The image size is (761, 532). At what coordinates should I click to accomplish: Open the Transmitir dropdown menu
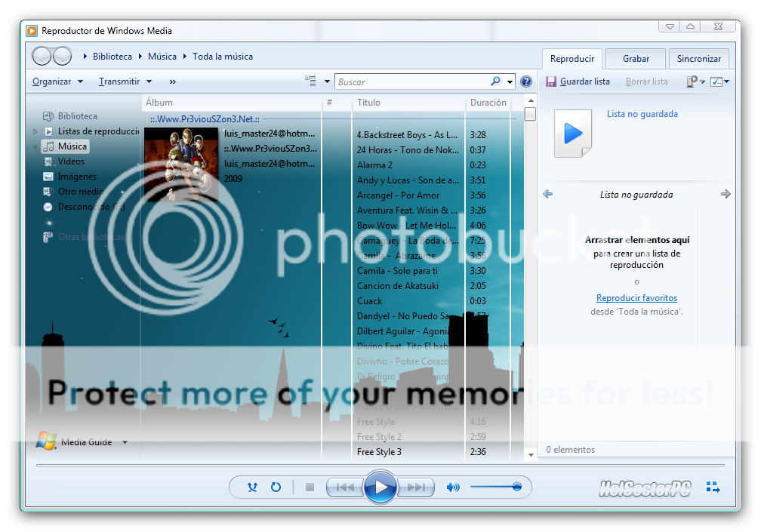[x=125, y=81]
